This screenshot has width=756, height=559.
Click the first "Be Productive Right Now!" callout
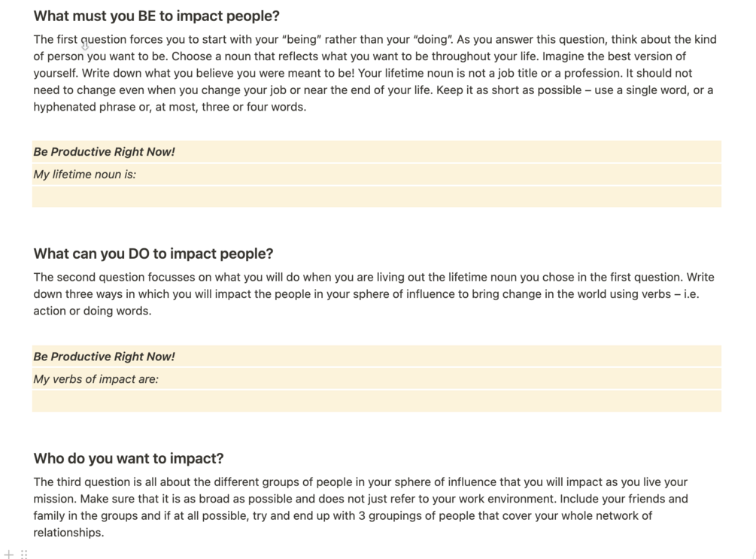[105, 152]
